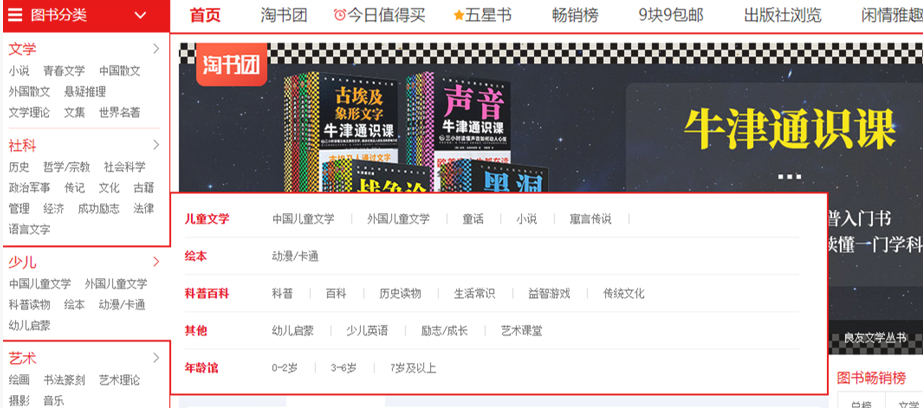Select 中国儿童文学 in the flyout menu
923x408 pixels.
pyautogui.click(x=303, y=219)
